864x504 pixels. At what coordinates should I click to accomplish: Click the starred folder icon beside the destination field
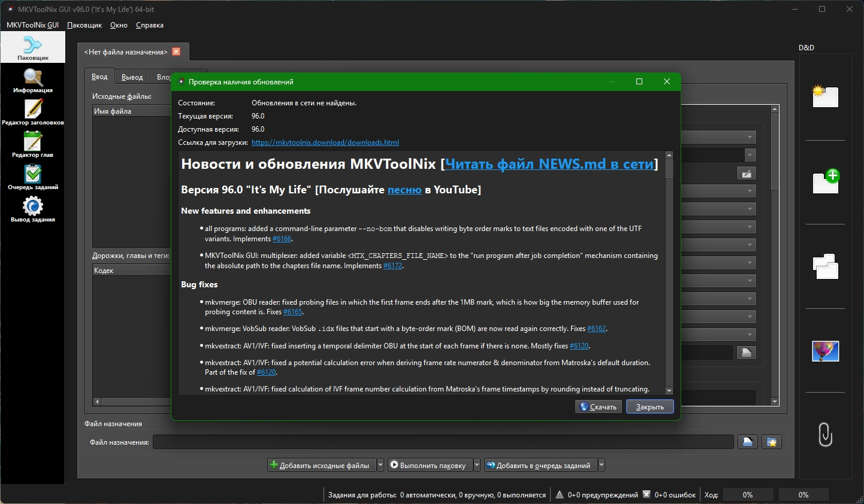(x=772, y=442)
